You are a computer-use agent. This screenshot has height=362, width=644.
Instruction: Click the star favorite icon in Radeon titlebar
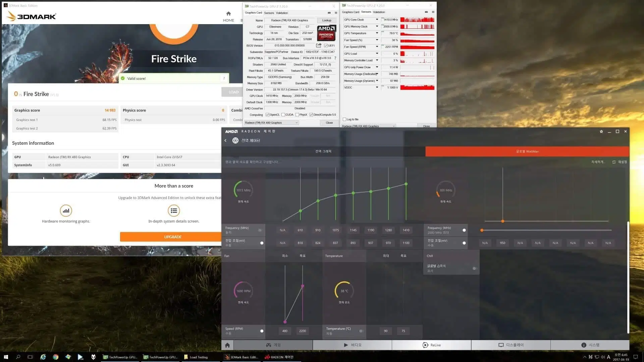pos(601,131)
